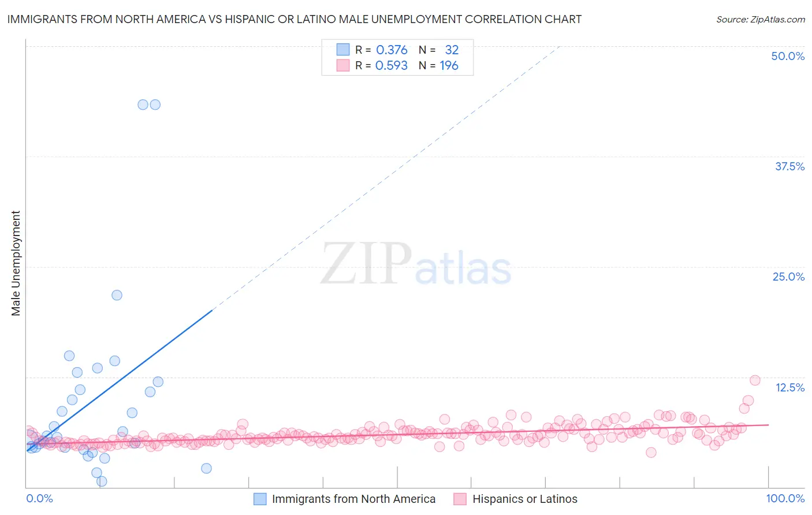The height and width of the screenshot is (515, 812).
Task: Click the 50.0% y-axis tick label
Action: [x=788, y=56]
